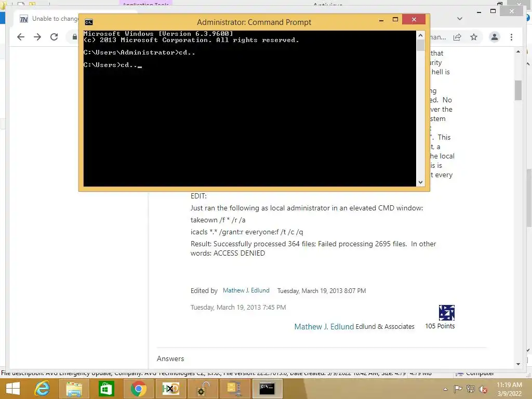The image size is (532, 399).
Task: Go back in Chrome browser
Action: tap(21, 37)
